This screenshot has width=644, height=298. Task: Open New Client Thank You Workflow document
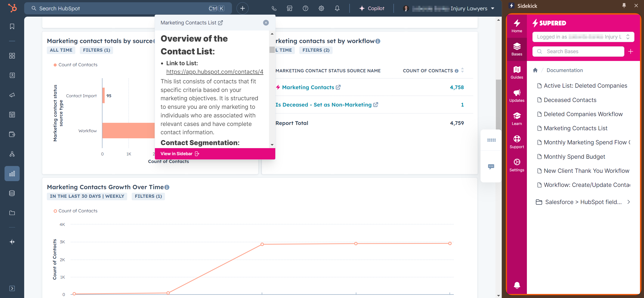pos(583,171)
